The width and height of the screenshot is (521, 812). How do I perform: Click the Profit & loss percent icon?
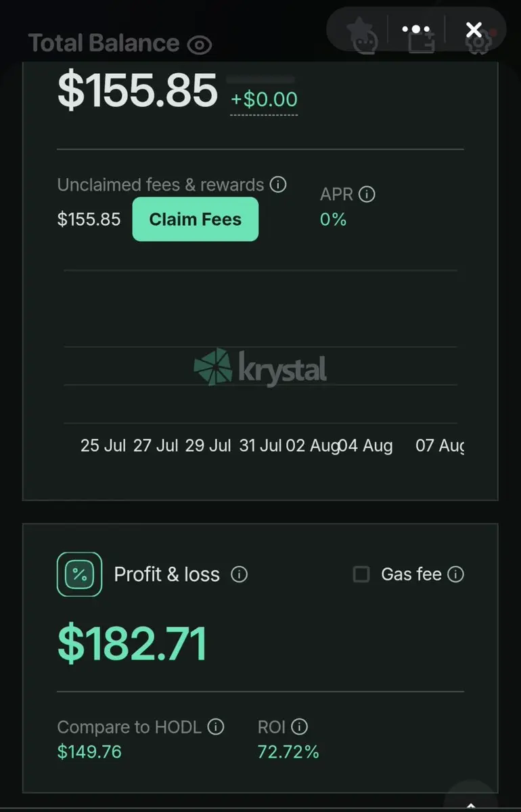(79, 574)
